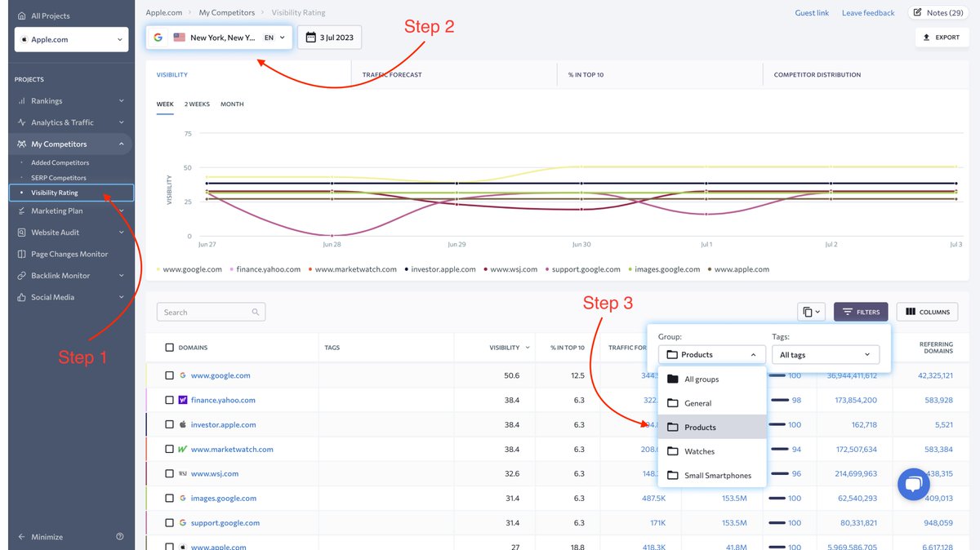Check the www.google.com row checkbox
Viewport: 980px width, 550px height.
coord(170,375)
